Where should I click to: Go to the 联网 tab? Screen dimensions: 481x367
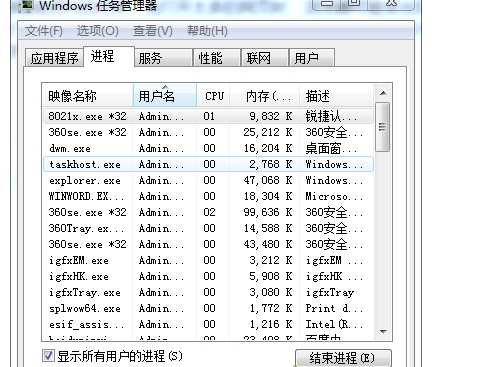pyautogui.click(x=265, y=58)
